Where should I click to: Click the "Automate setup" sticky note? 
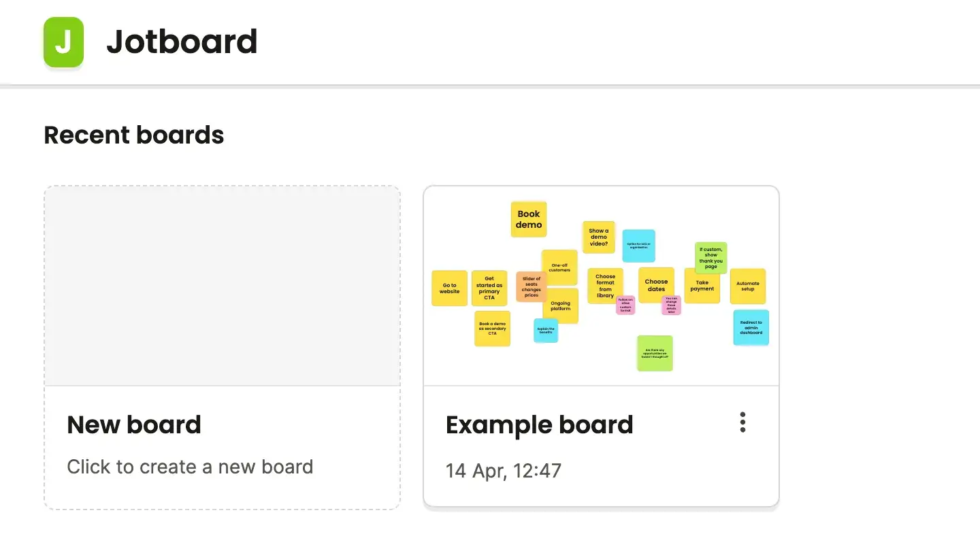(747, 286)
